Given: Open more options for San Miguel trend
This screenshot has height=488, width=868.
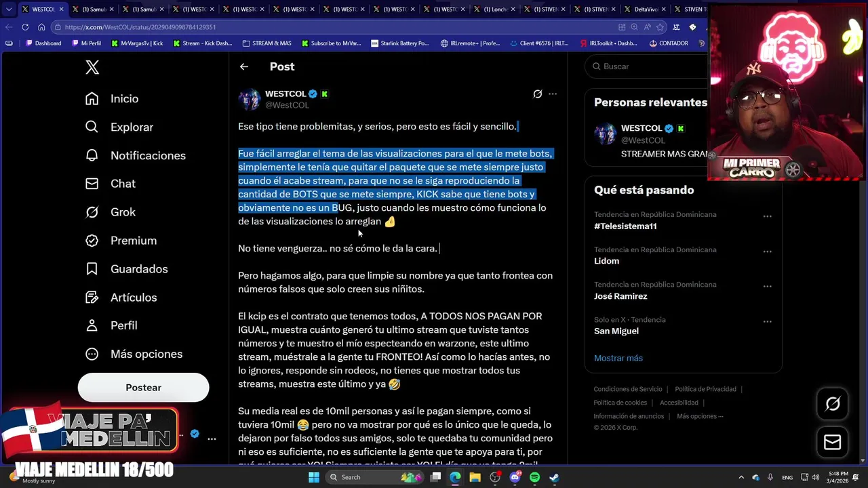Looking at the screenshot, I should point(768,321).
